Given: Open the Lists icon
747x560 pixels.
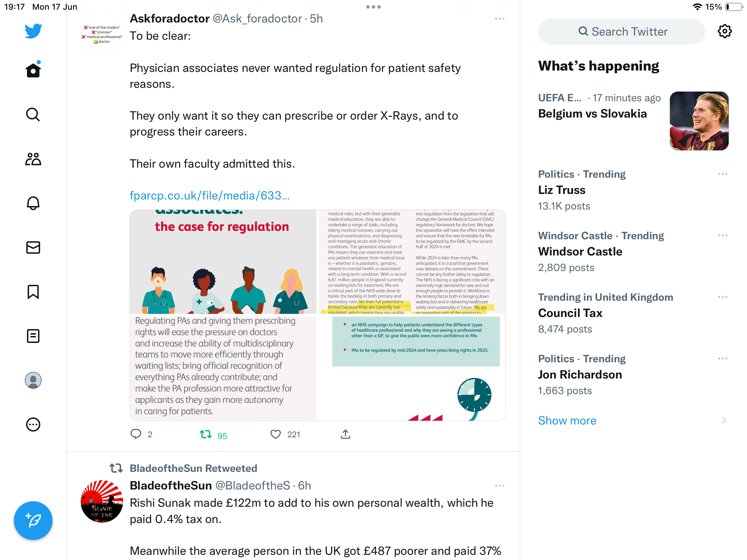Looking at the screenshot, I should pos(33,336).
